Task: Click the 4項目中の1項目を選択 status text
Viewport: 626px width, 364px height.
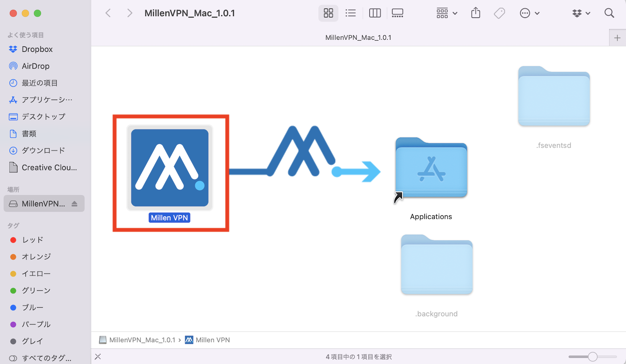Action: click(359, 357)
